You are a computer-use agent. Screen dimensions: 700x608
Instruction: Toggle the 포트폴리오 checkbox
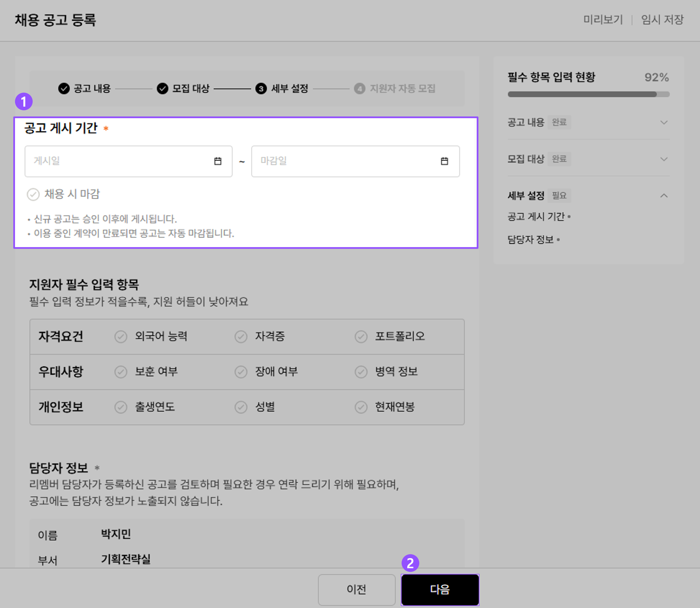(x=361, y=337)
